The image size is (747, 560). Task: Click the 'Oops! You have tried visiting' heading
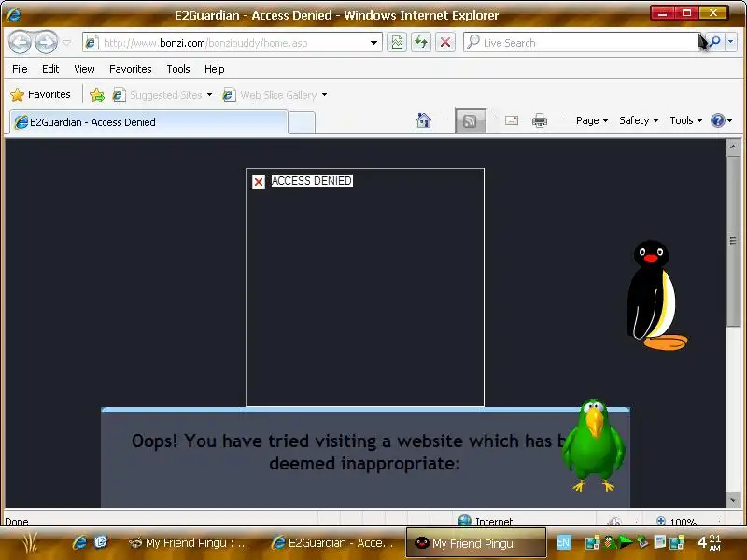pos(348,441)
